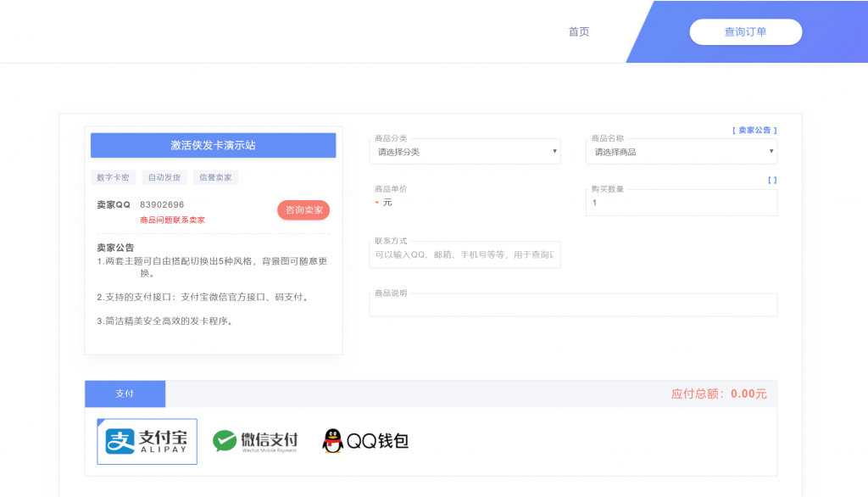Pick QQ Wallet payment option

point(365,441)
